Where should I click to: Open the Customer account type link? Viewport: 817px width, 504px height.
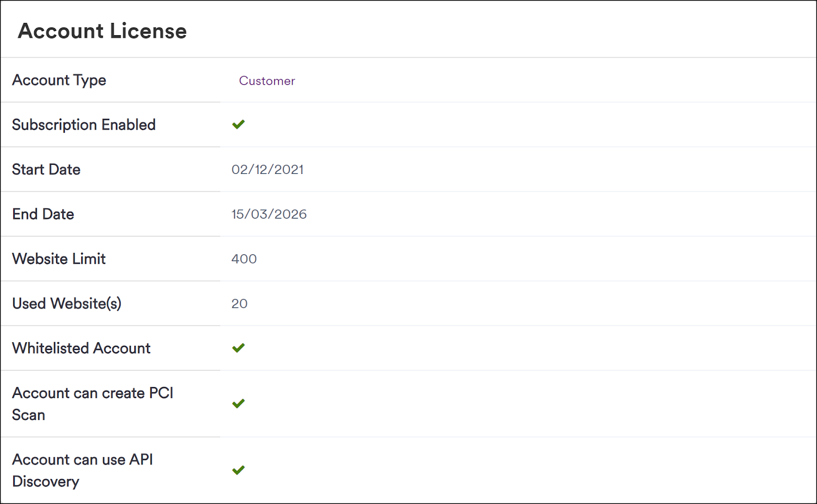[267, 81]
